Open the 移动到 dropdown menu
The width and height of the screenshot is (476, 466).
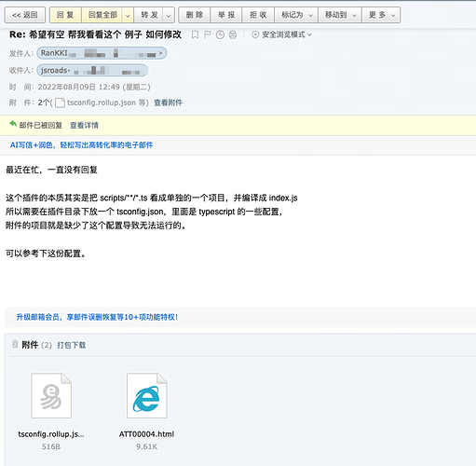(340, 15)
